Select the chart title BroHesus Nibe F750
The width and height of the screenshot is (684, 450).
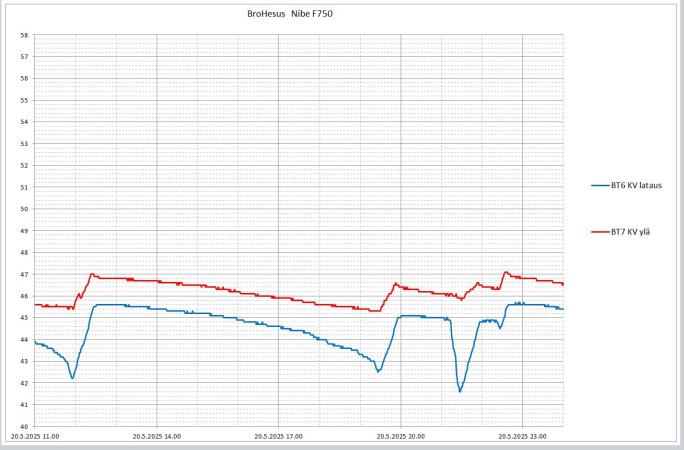tap(290, 14)
